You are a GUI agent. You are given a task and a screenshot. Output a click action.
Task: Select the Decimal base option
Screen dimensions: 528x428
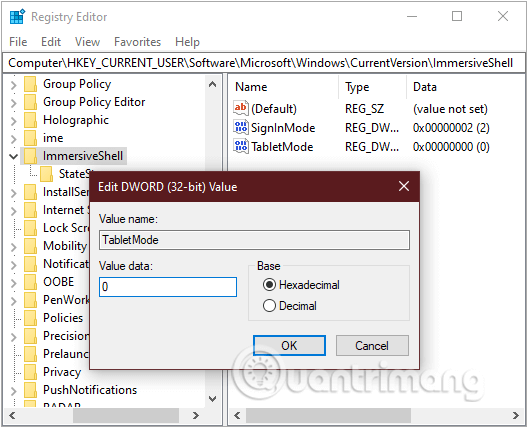click(x=269, y=306)
